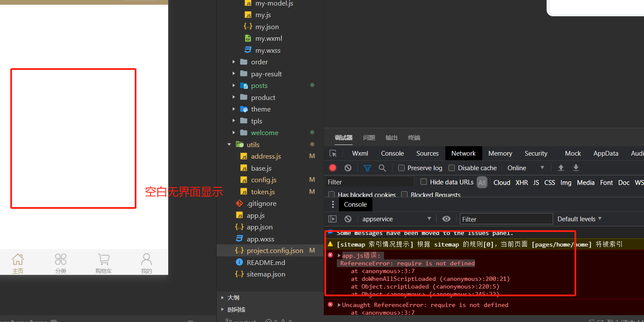Screen dimensions: 644x322
Task: Click the clear network requests icon
Action: 348,168
